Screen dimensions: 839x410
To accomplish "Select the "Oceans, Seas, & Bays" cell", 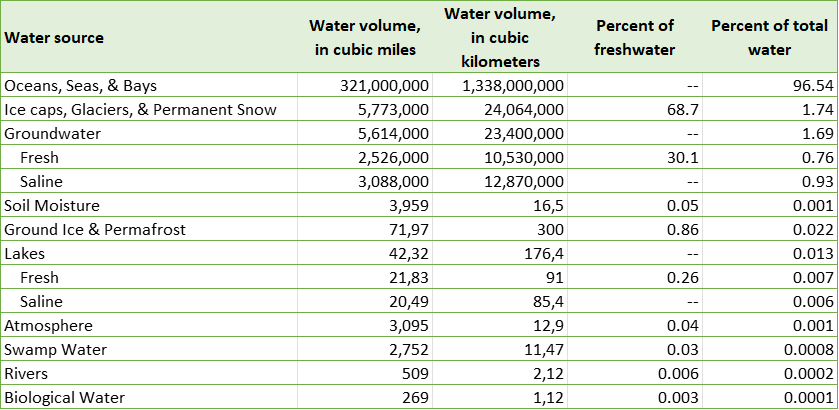I will [x=80, y=86].
